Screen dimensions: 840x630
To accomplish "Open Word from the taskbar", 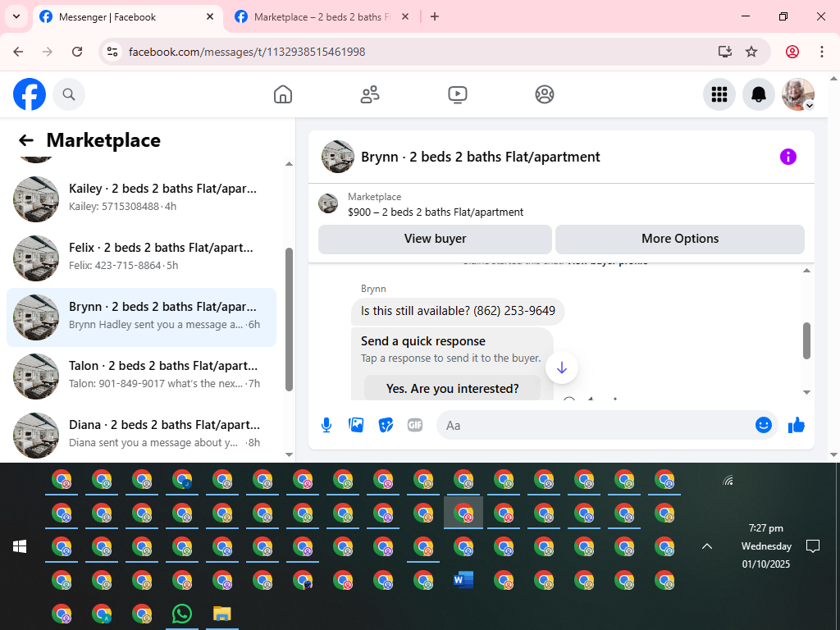I will [x=463, y=580].
